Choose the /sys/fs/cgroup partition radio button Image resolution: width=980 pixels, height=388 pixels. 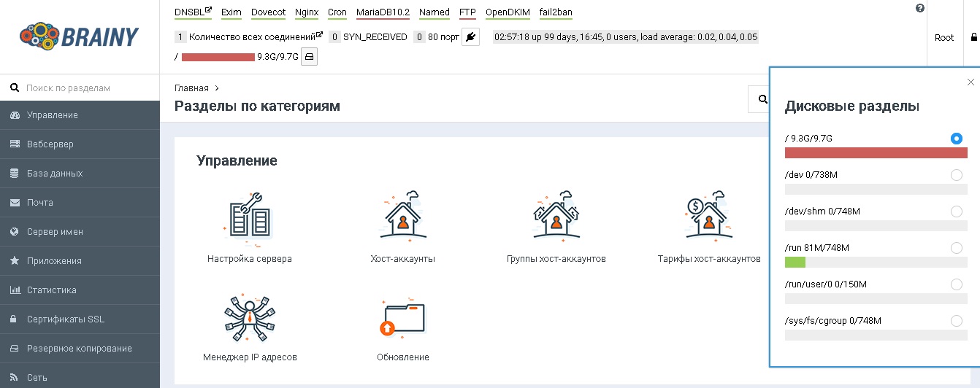point(956,321)
